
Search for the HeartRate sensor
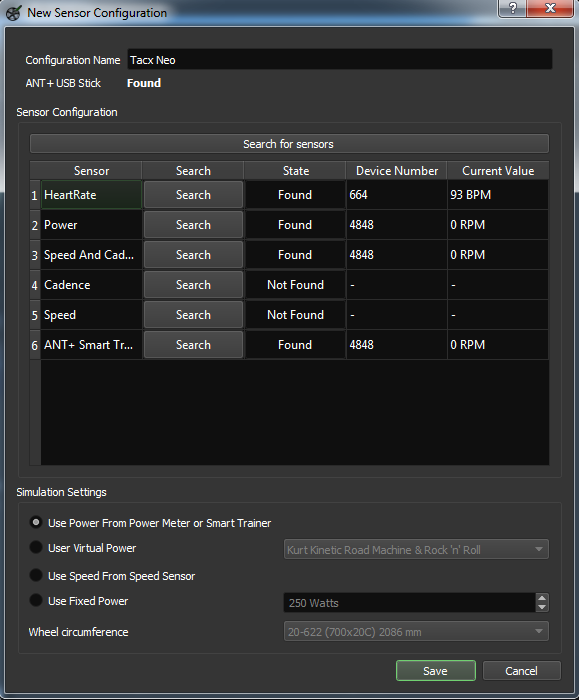tap(193, 195)
